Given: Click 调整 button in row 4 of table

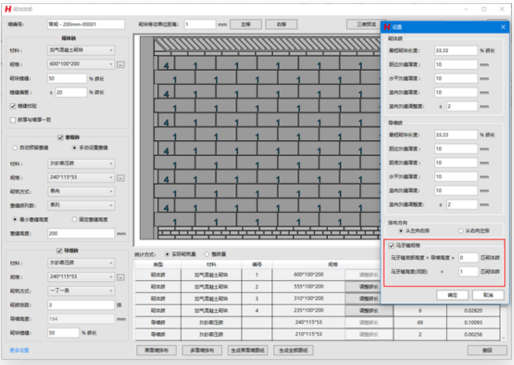Looking at the screenshot, I should click(368, 310).
